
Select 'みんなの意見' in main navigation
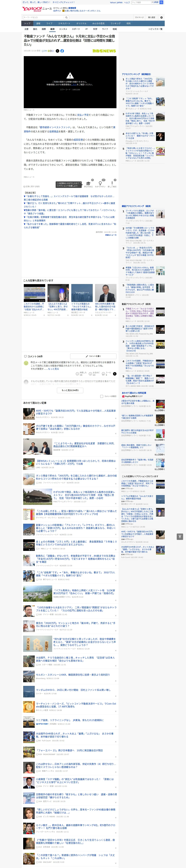[x=98, y=24]
